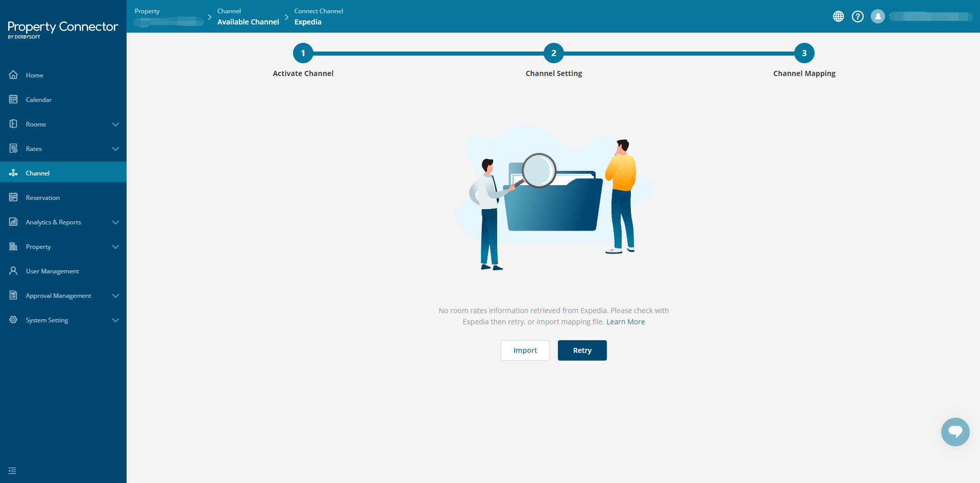980x483 pixels.
Task: Click the Home house icon
Action: (x=13, y=75)
